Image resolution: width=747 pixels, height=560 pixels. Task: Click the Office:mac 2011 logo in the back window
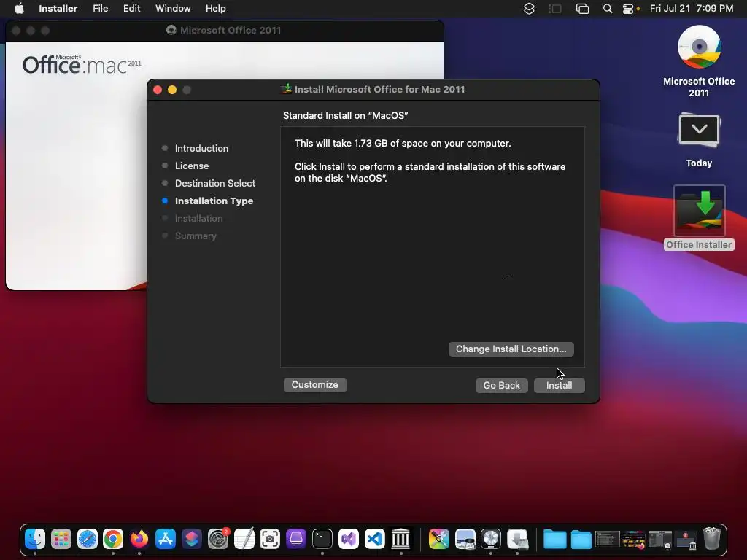(82, 65)
